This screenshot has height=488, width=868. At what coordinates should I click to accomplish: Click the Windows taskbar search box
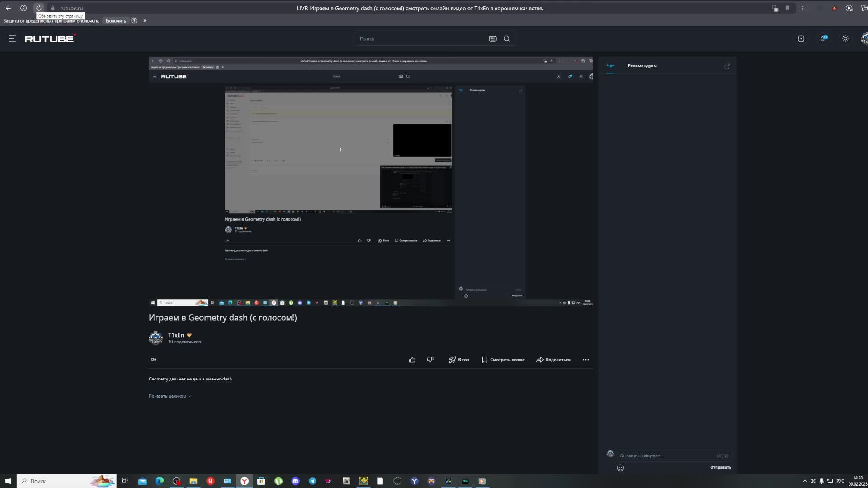click(x=67, y=481)
